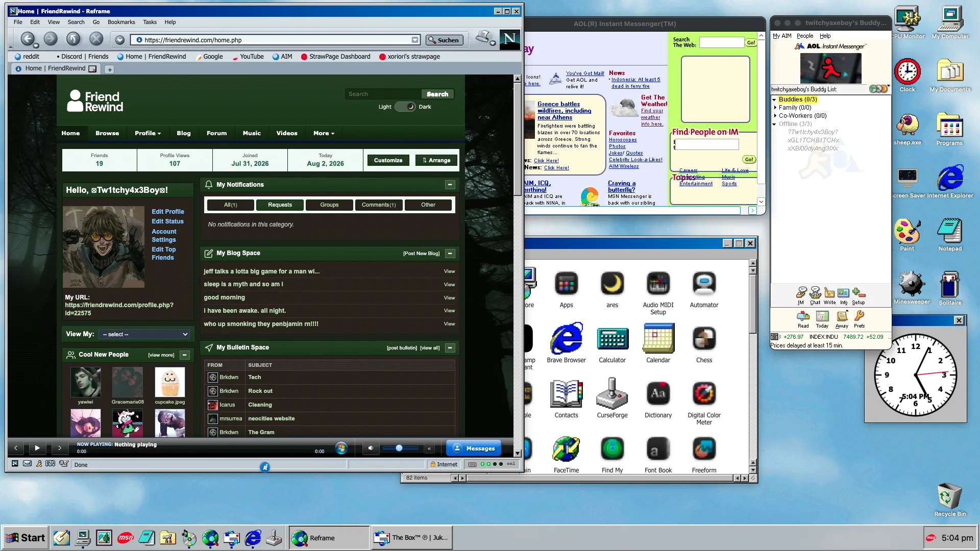Switch to Comments(1) notifications tab

379,205
